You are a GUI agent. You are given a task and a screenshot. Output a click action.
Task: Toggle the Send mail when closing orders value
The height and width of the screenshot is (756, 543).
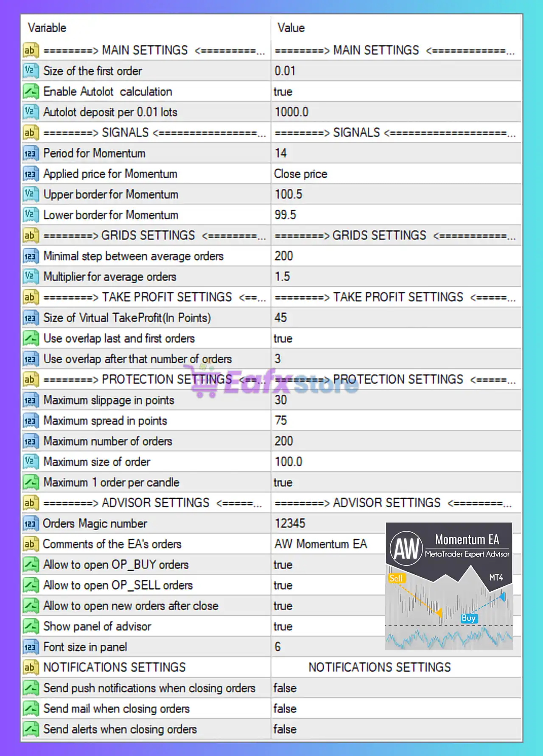click(x=285, y=709)
